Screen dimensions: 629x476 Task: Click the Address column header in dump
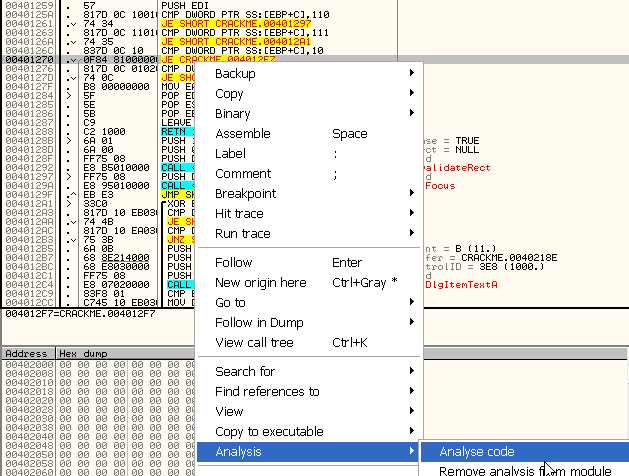pos(26,354)
